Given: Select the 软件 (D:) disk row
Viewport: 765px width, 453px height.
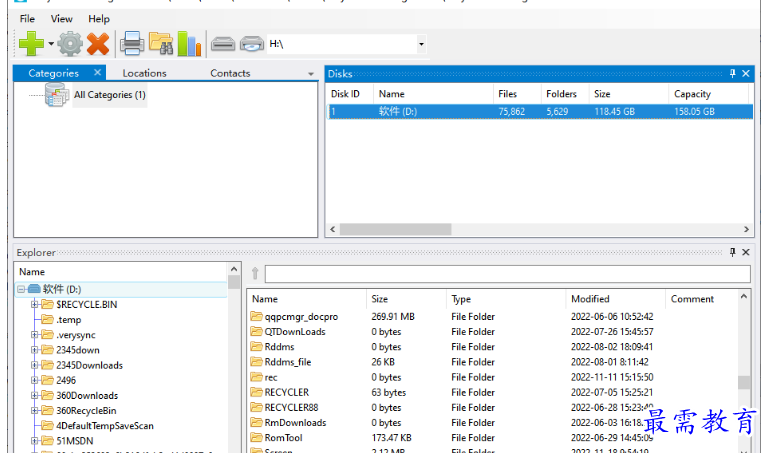Looking at the screenshot, I should (540, 111).
